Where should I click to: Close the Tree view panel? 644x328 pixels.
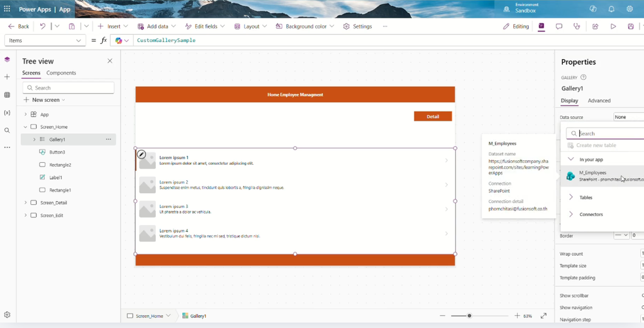click(109, 61)
